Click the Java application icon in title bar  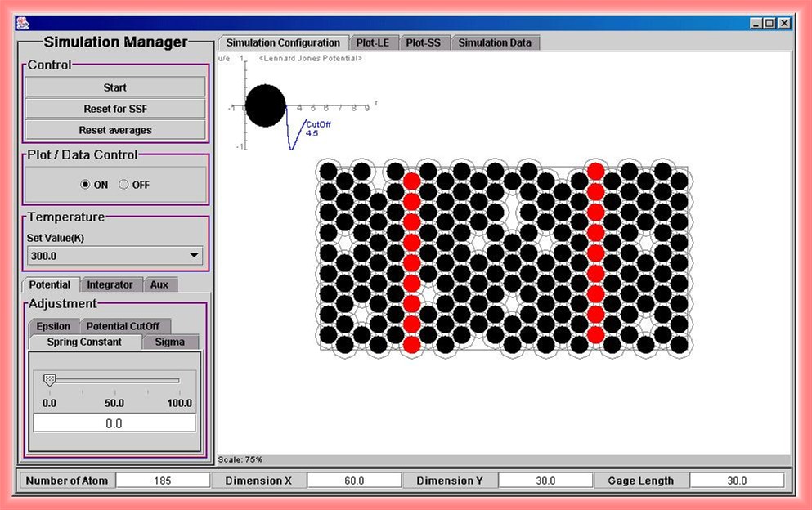pyautogui.click(x=24, y=23)
